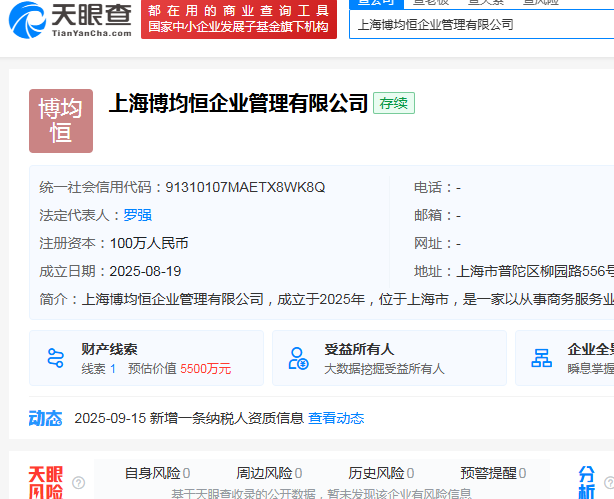Click registered capital 100万人民币 value
The height and width of the screenshot is (499, 614).
(x=149, y=243)
